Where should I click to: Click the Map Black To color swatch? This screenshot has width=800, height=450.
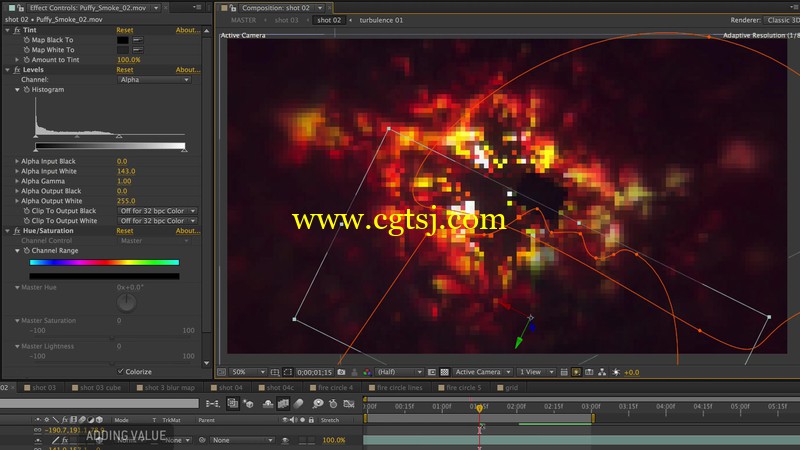pyautogui.click(x=123, y=40)
